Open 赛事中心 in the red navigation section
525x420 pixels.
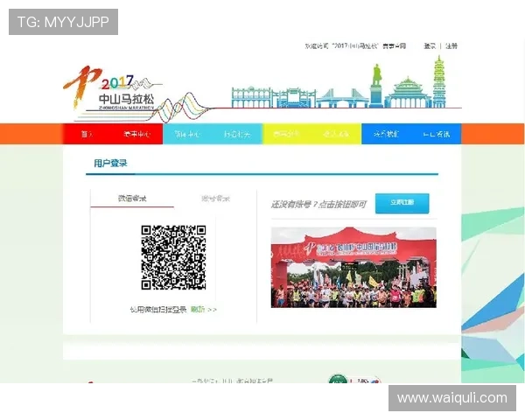(x=137, y=134)
